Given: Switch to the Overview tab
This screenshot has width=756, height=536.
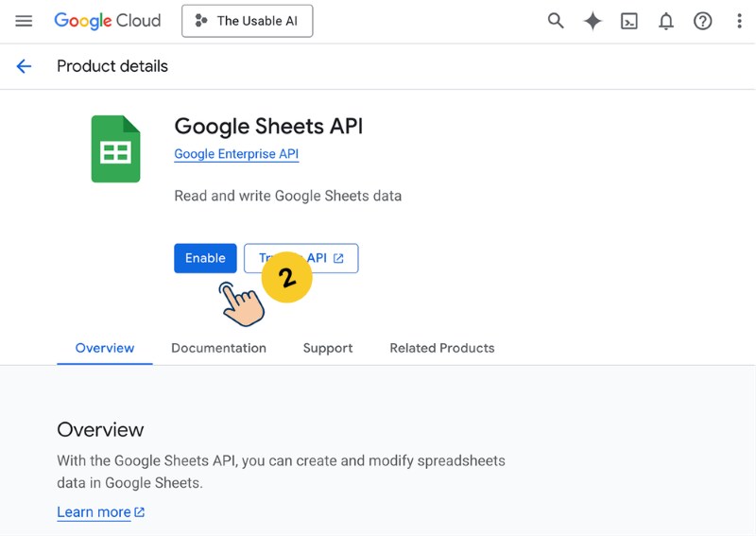Looking at the screenshot, I should pyautogui.click(x=105, y=348).
